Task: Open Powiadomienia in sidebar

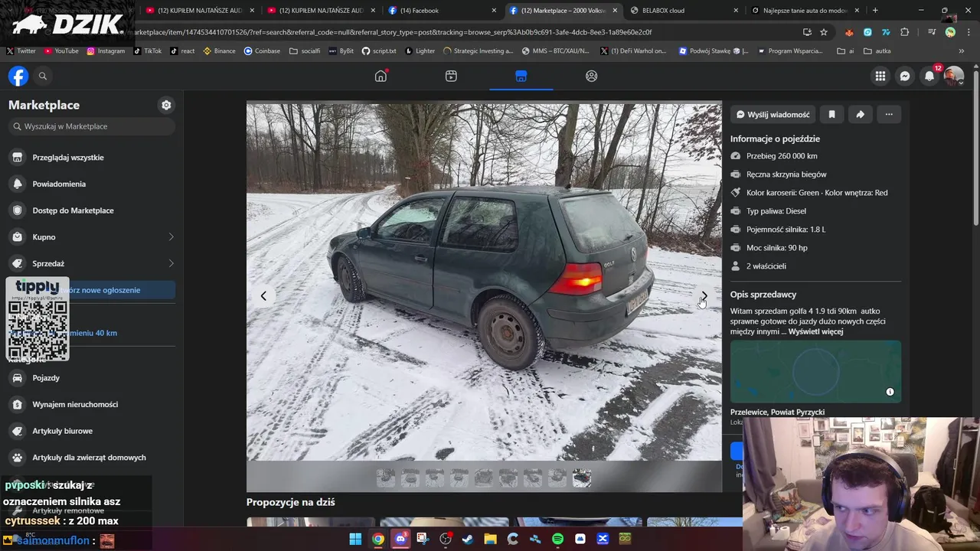Action: (x=92, y=184)
